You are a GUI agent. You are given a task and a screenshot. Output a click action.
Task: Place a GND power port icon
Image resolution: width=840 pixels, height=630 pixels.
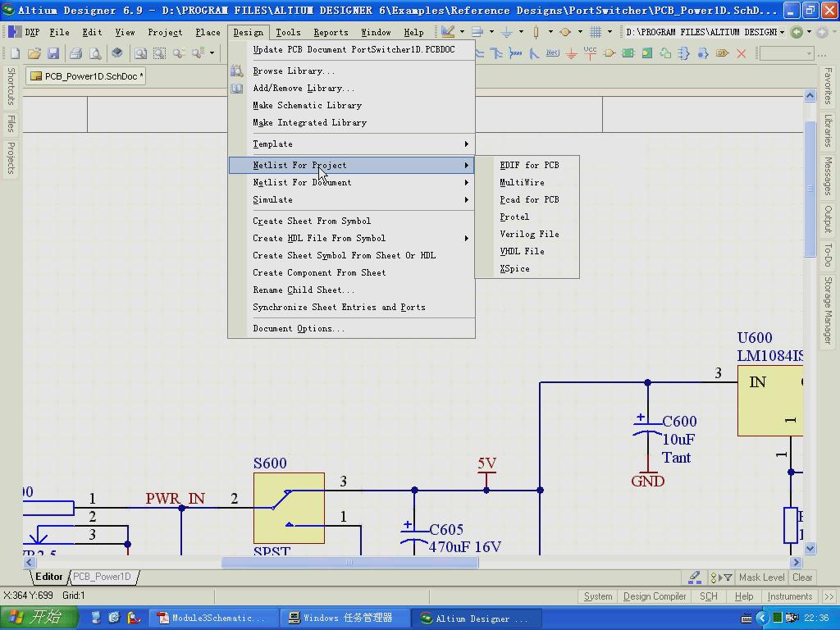coord(571,53)
